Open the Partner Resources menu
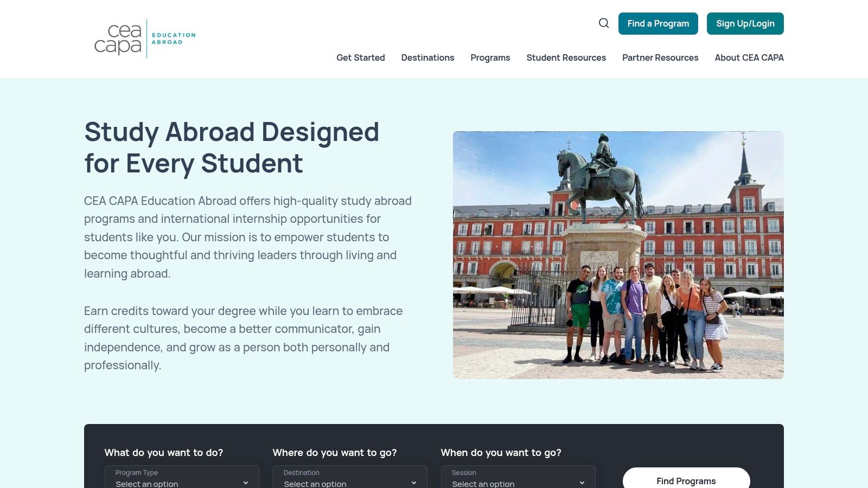This screenshot has width=868, height=488. pos(660,57)
